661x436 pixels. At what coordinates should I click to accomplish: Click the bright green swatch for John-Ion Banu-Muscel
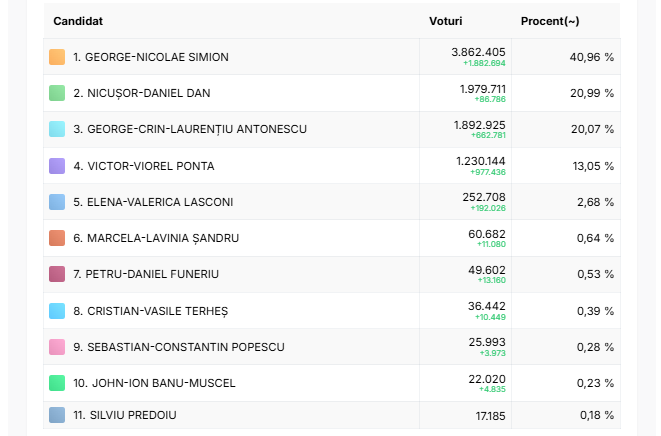[x=57, y=383]
